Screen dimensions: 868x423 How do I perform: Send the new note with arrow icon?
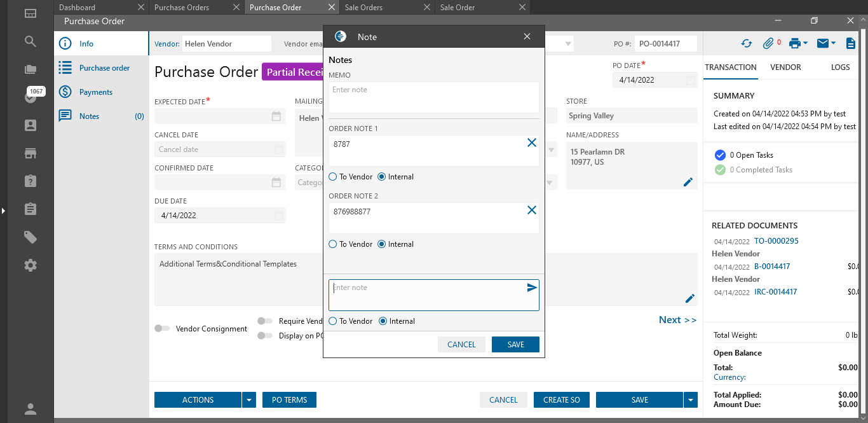tap(532, 288)
